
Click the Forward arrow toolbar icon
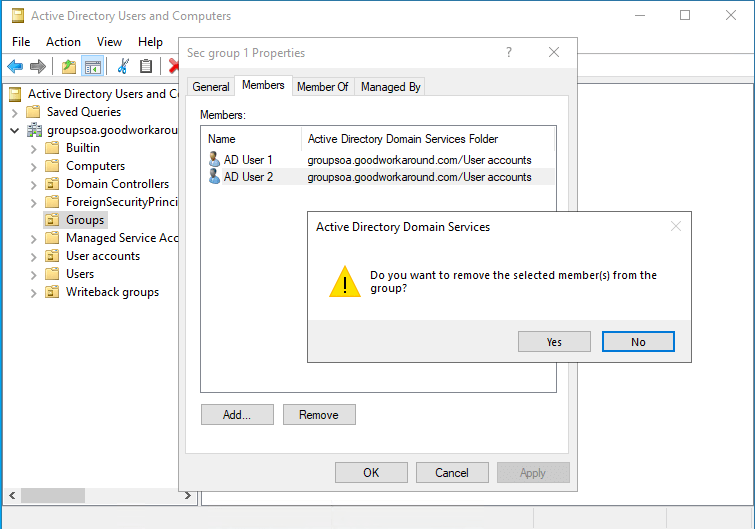tap(38, 66)
